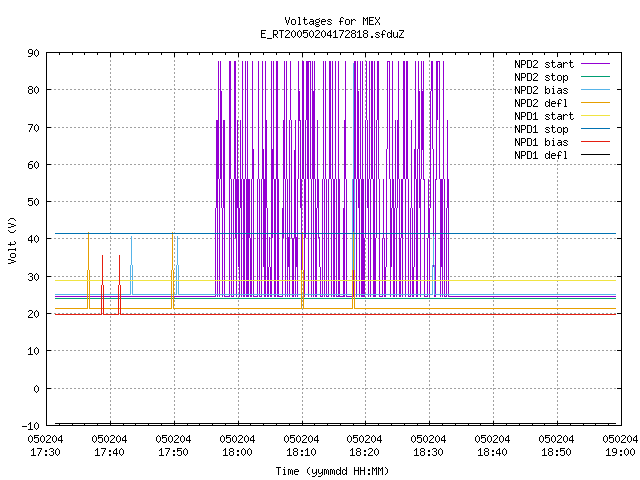
Task: Click the x-axis tick label 17:50
Action: 173,453
